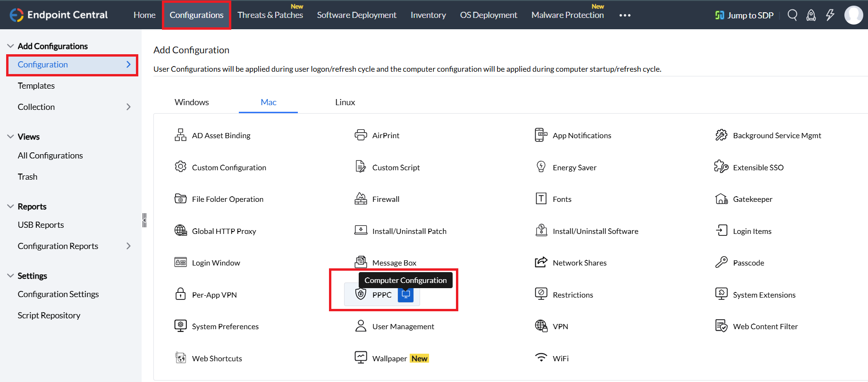Click the Install/Uninstall Software icon
The height and width of the screenshot is (382, 868).
tap(541, 231)
